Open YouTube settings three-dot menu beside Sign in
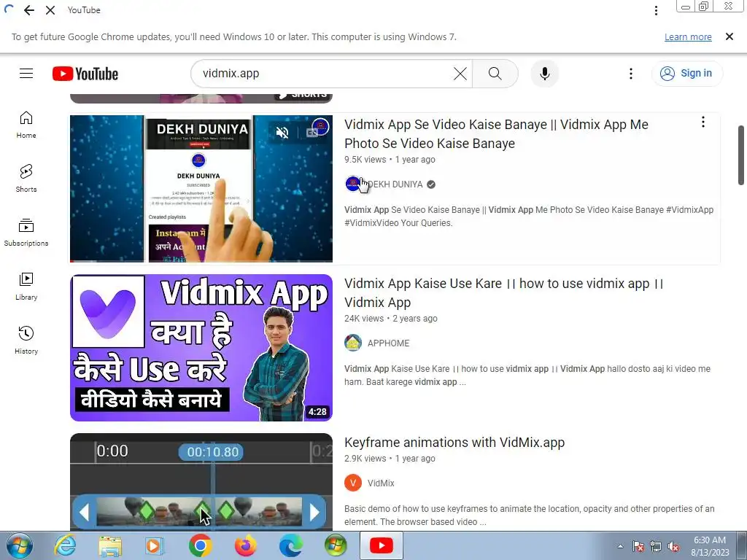747x560 pixels. tap(631, 74)
